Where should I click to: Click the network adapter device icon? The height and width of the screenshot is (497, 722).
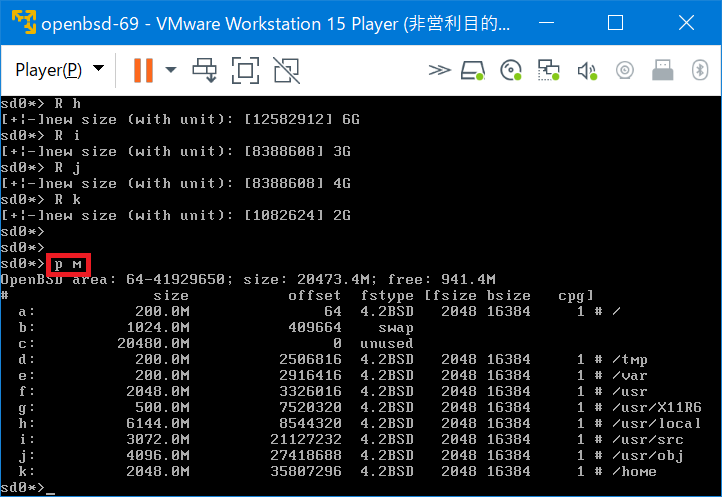(x=548, y=70)
